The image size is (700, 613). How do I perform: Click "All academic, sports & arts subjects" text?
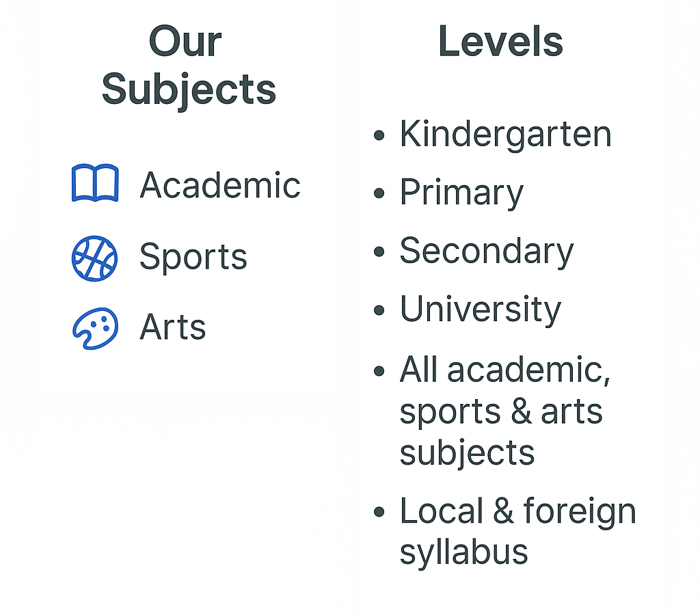(504, 411)
